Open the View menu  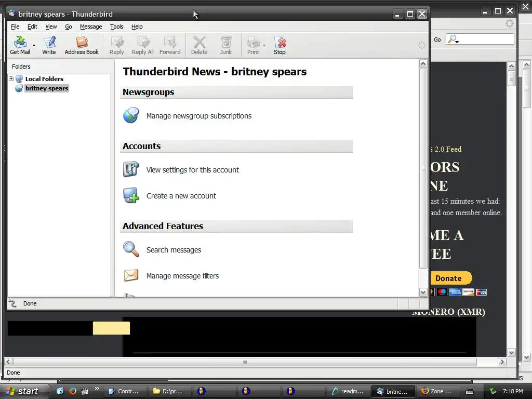[x=51, y=26]
